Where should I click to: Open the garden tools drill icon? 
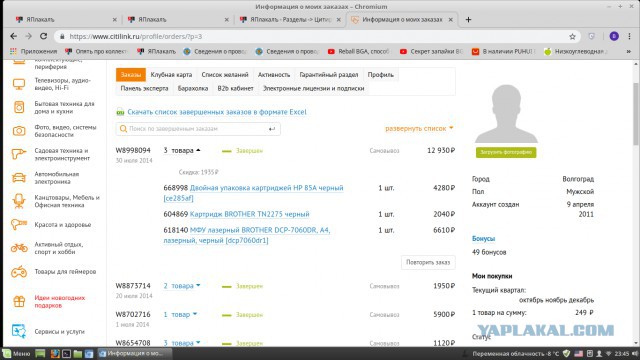19,154
